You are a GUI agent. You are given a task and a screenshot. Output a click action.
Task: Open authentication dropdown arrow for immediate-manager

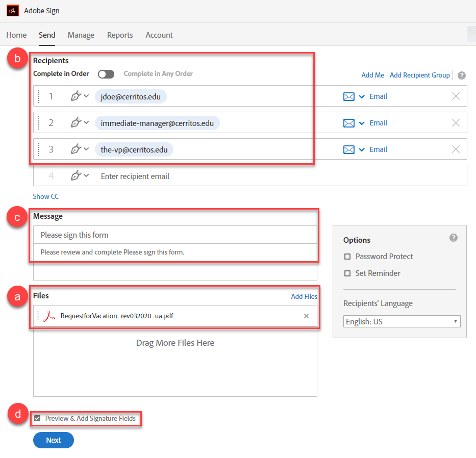(x=362, y=123)
